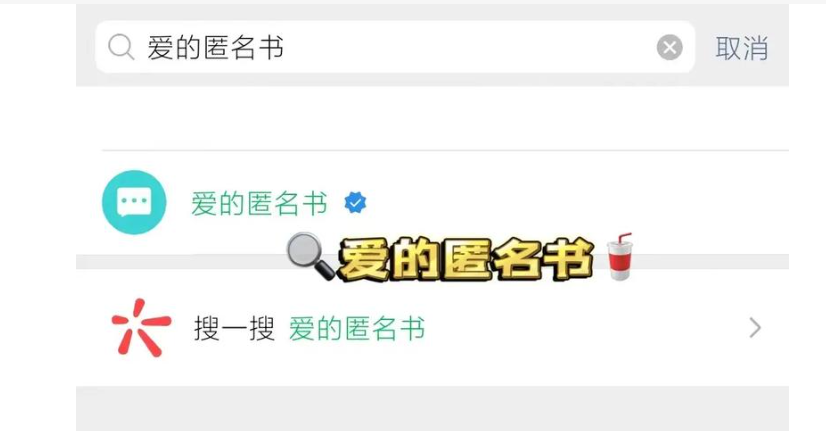Tap the 搜一搜 label text
Viewport: 826px width, 431px height.
click(x=234, y=329)
